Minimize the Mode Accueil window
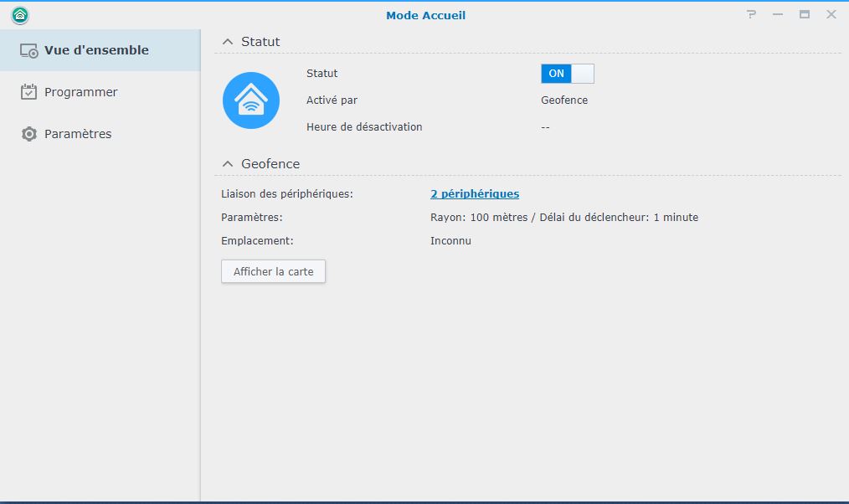849x504 pixels. click(778, 15)
